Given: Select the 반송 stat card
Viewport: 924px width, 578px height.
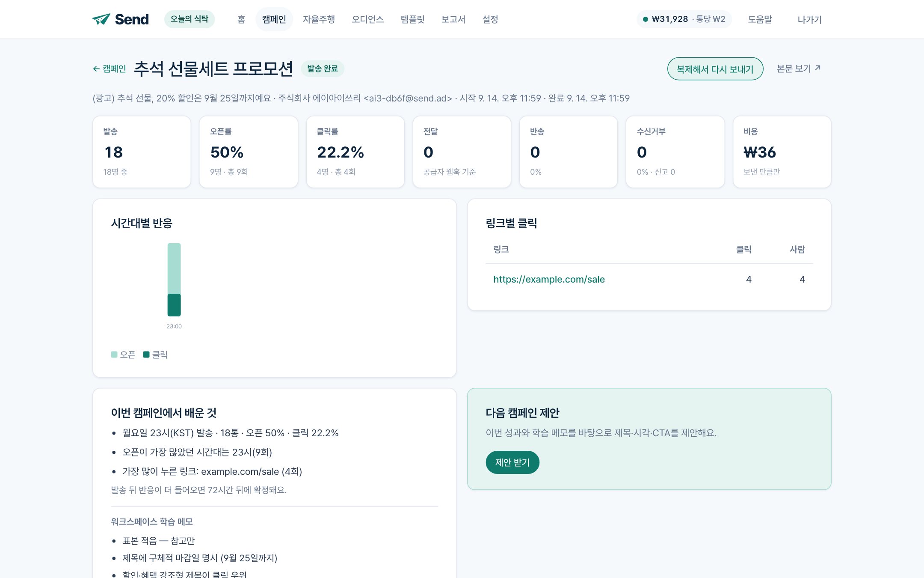Looking at the screenshot, I should click(569, 152).
